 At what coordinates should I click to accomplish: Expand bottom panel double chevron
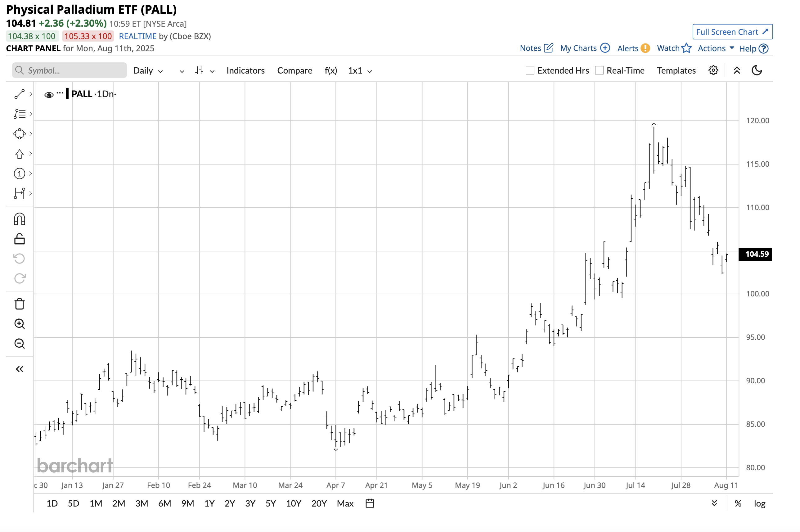[714, 503]
